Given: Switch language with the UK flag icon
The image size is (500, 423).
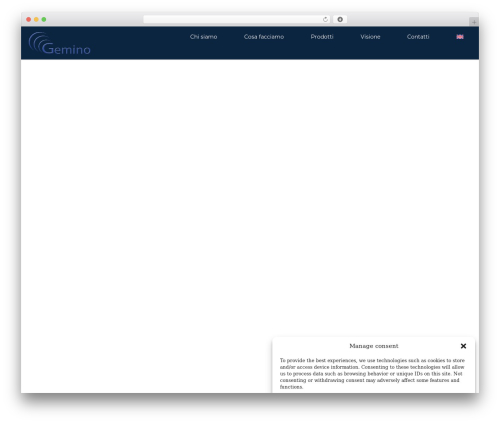Looking at the screenshot, I should pos(460,37).
